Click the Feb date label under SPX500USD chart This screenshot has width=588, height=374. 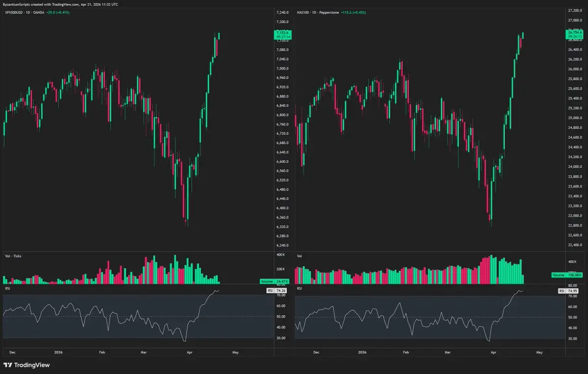102,352
